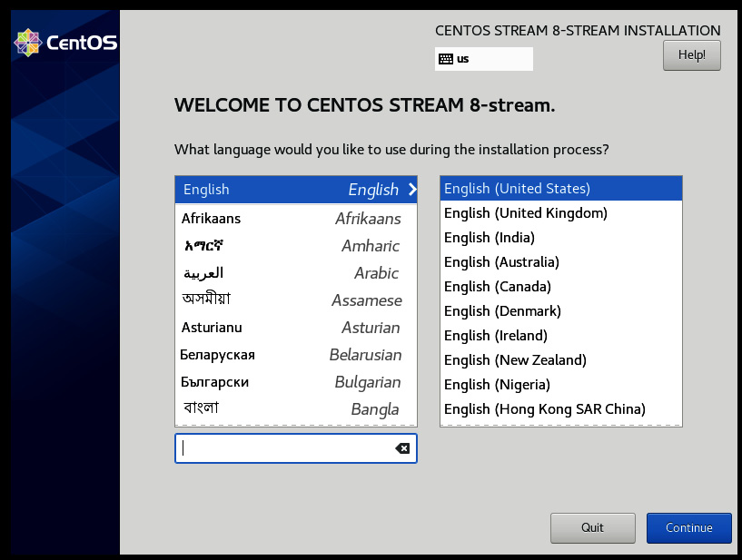742x560 pixels.
Task: Select English (Ireland) locale
Action: coord(560,336)
